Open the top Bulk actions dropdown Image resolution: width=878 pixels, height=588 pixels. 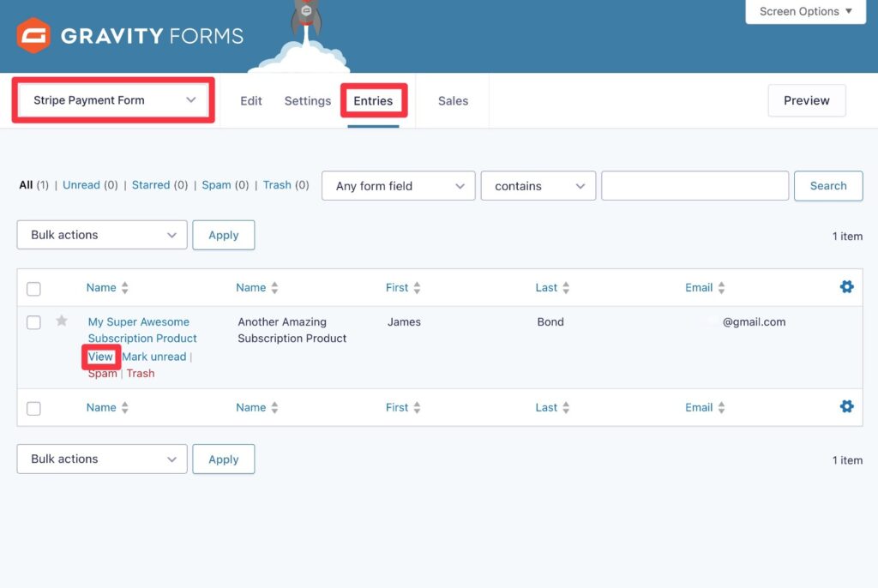(102, 235)
